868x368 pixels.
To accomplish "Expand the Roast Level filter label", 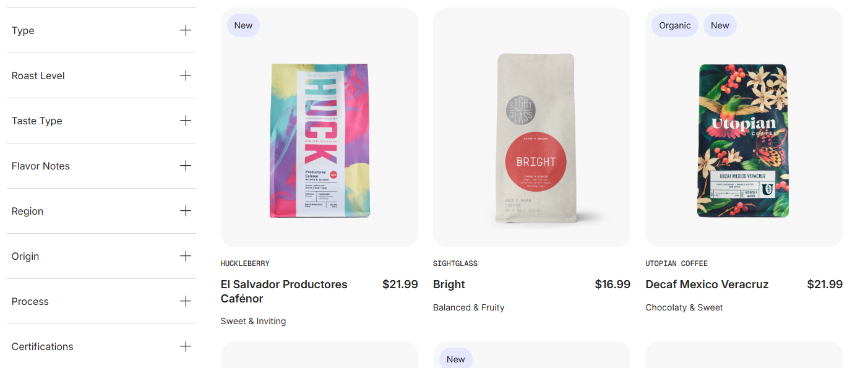I will pos(38,76).
